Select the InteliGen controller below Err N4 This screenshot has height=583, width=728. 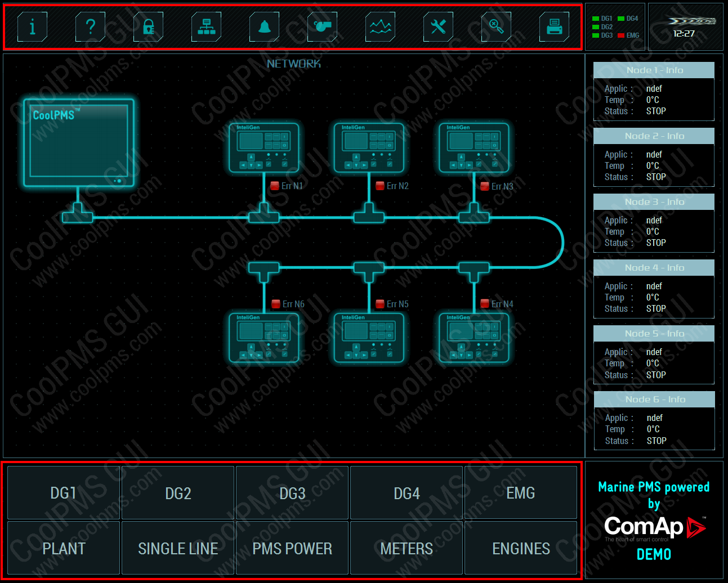coord(474,338)
